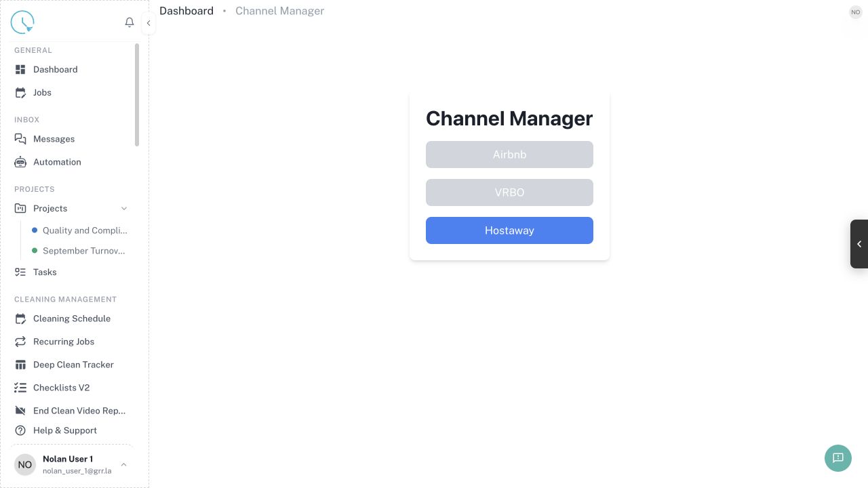This screenshot has width=868, height=488.
Task: Click the Dashboard grid icon
Action: [x=20, y=69]
